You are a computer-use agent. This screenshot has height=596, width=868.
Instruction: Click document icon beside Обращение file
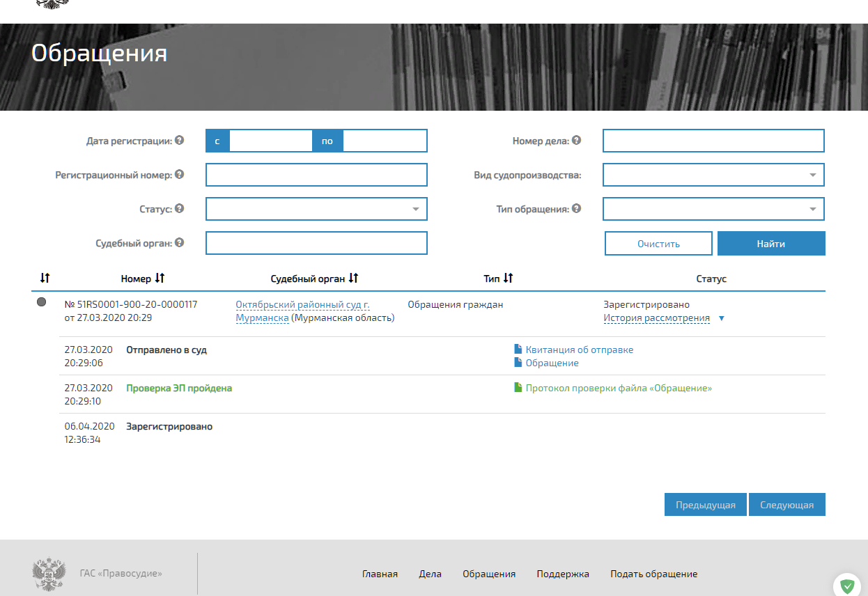[x=518, y=363]
